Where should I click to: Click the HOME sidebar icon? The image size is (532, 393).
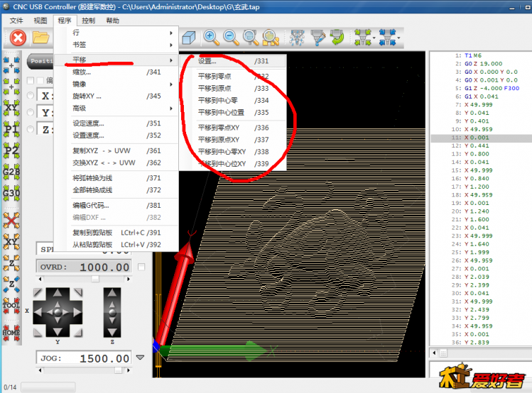click(x=11, y=333)
